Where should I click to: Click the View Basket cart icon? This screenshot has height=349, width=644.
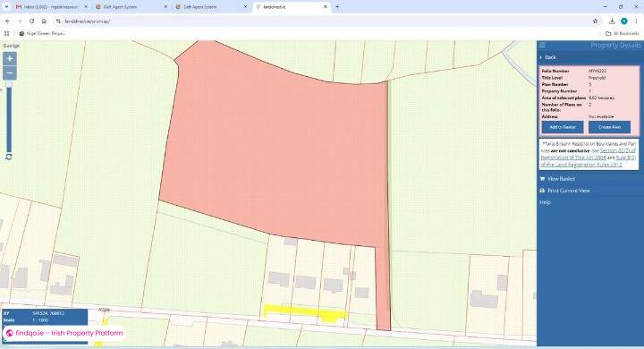pos(542,179)
